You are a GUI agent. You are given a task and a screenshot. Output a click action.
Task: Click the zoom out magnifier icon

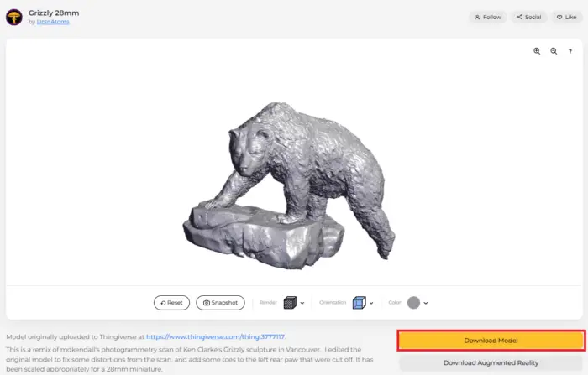pos(554,51)
